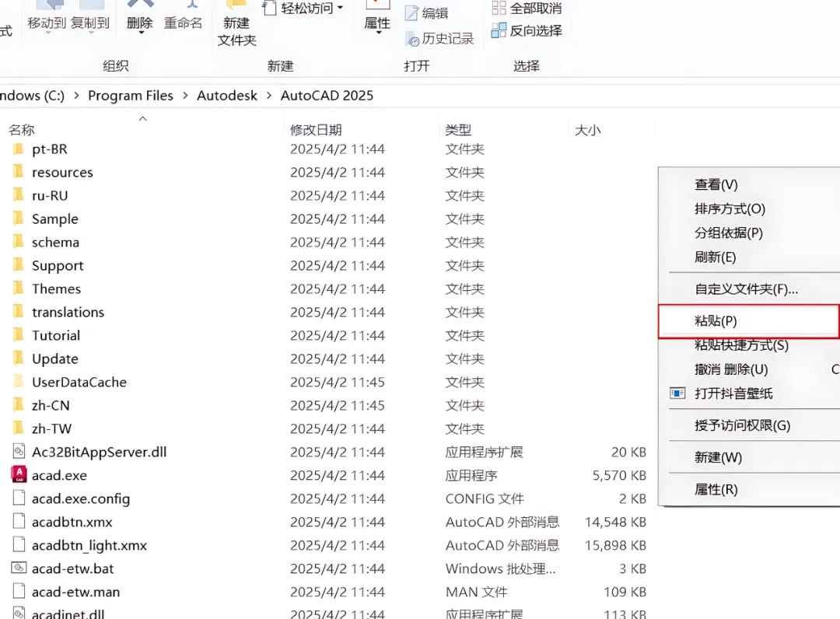Select the acadinet.dll file name
Screen dimensions: 840x619
pos(68,614)
